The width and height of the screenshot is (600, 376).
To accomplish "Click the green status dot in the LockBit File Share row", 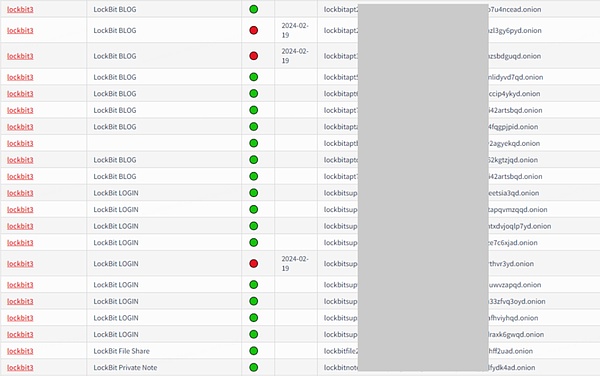I will (x=253, y=351).
